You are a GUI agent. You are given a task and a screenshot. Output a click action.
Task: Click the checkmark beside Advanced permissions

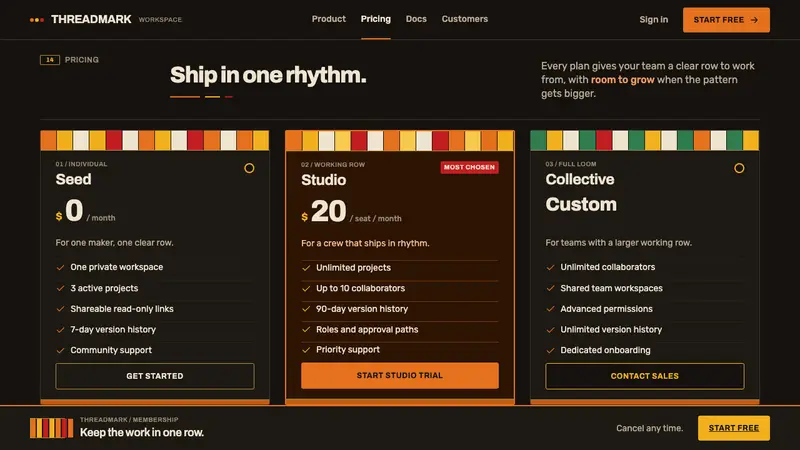[x=551, y=309]
